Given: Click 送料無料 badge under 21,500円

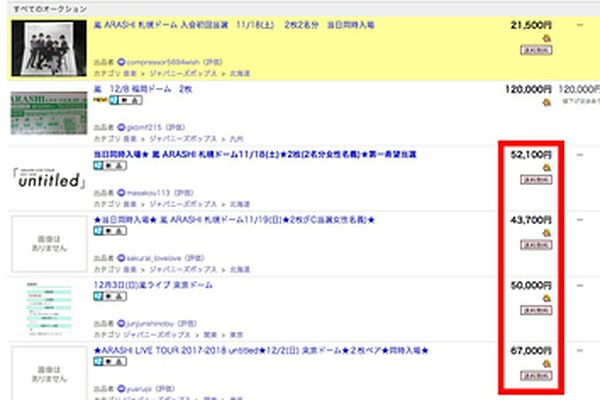Looking at the screenshot, I should click(536, 50).
